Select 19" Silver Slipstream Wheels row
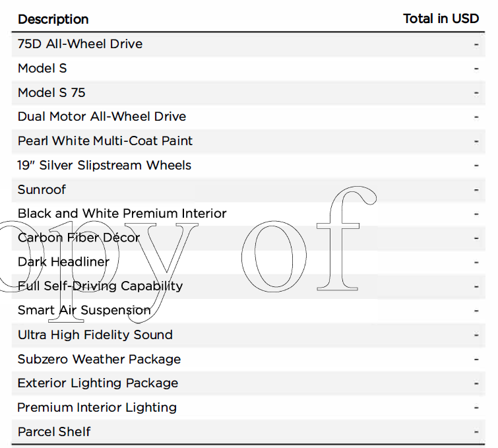This screenshot has height=448, width=498. 249,166
